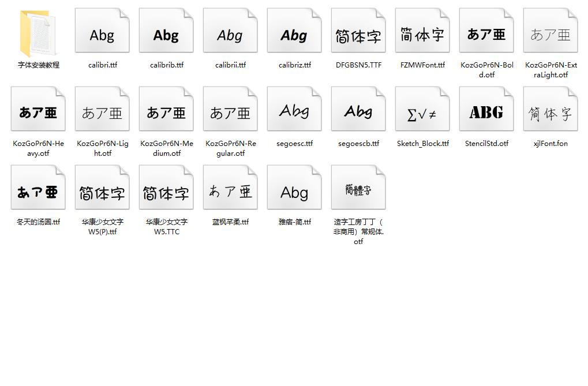The width and height of the screenshot is (588, 386).
Task: Select the 蓝枫芊柔.ttf font file icon
Action: pos(231,187)
